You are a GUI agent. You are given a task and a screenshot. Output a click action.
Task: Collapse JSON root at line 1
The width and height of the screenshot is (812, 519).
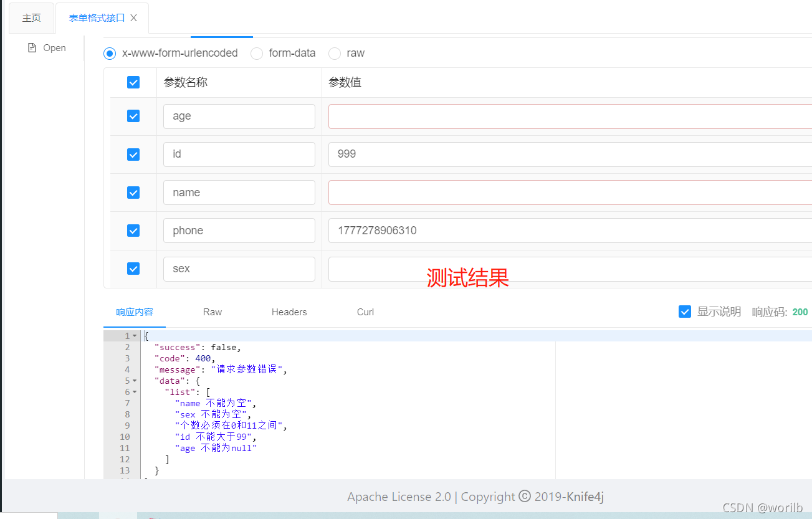point(135,336)
